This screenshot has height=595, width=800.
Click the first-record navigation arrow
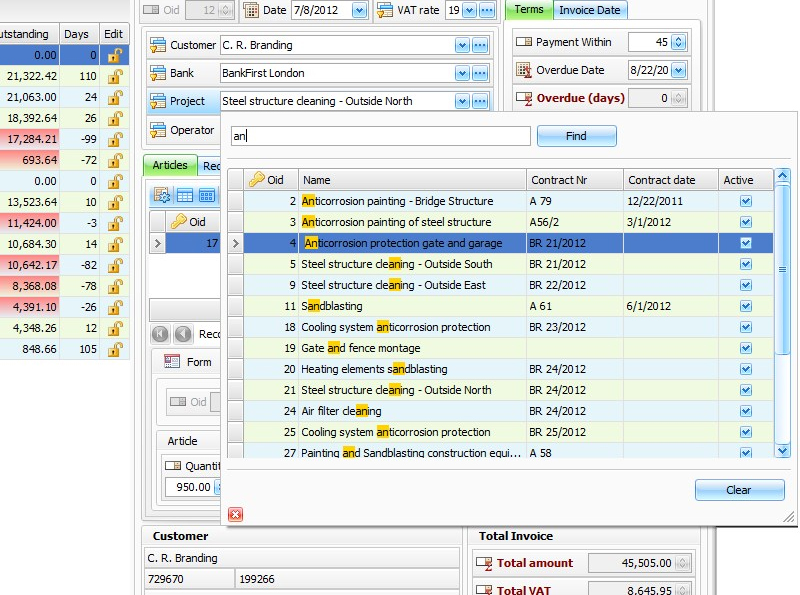(161, 334)
